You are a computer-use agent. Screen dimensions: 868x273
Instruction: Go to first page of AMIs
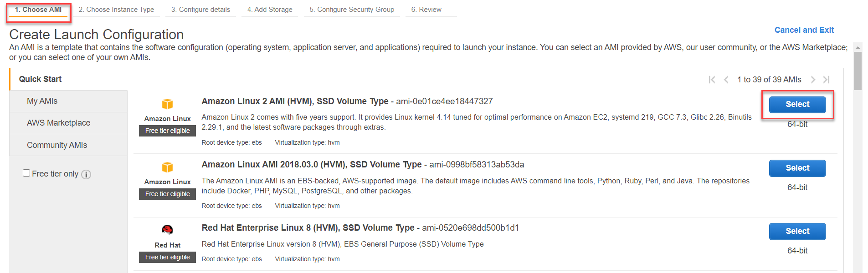point(712,80)
